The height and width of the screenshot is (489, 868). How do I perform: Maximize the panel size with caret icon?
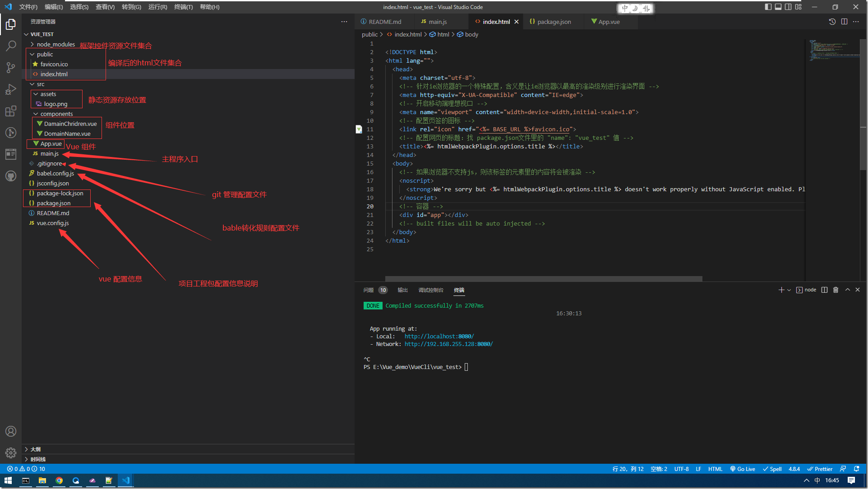pyautogui.click(x=848, y=290)
